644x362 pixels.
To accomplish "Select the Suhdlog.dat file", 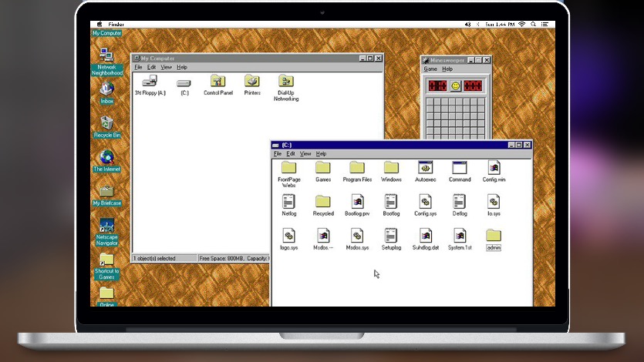I will point(425,240).
